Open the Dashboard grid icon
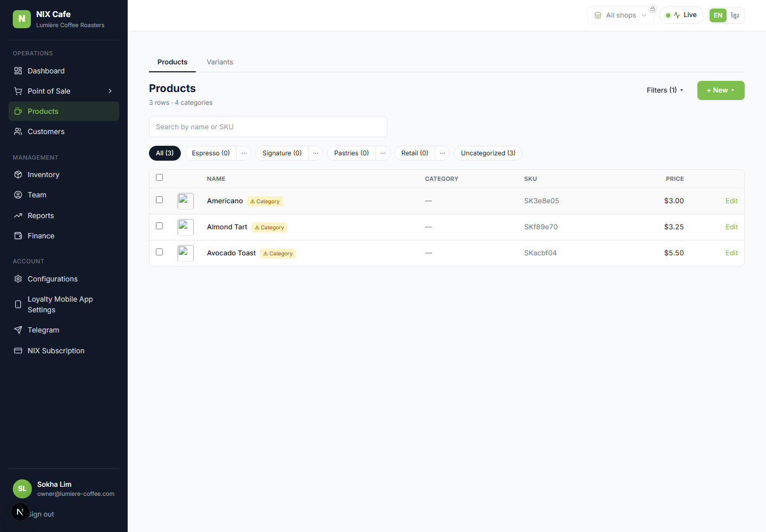This screenshot has height=532, width=766. (x=18, y=71)
